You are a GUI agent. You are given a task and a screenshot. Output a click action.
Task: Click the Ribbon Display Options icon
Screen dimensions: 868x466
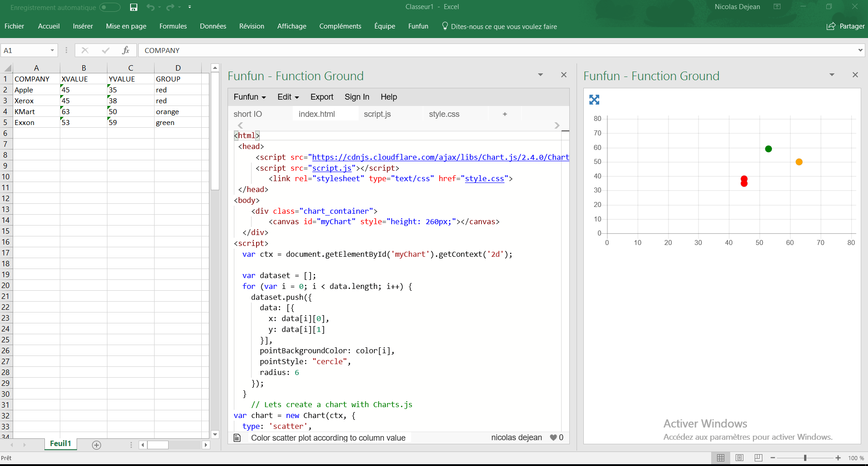point(777,7)
